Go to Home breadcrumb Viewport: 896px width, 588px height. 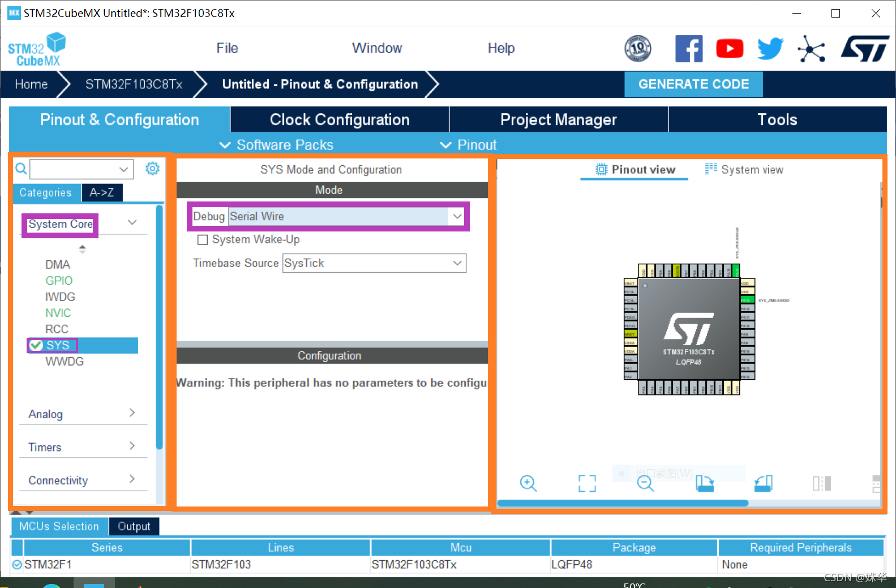tap(31, 84)
